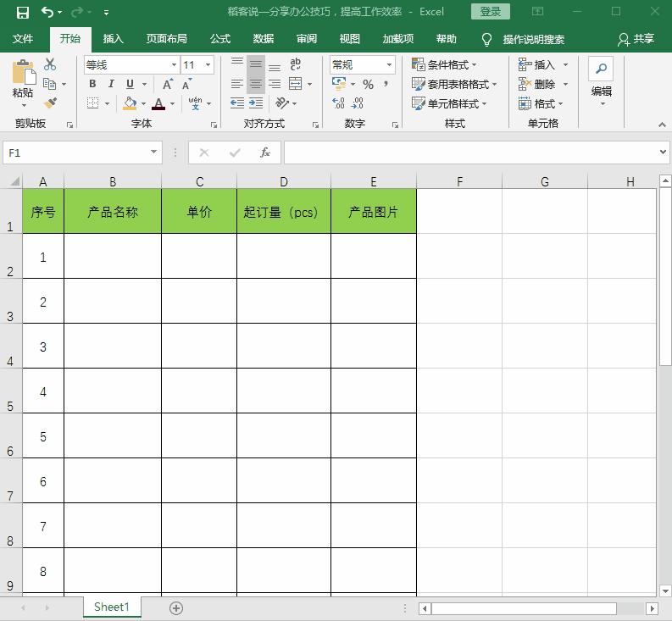Increase decimal places
This screenshot has height=621, width=672.
click(338, 103)
